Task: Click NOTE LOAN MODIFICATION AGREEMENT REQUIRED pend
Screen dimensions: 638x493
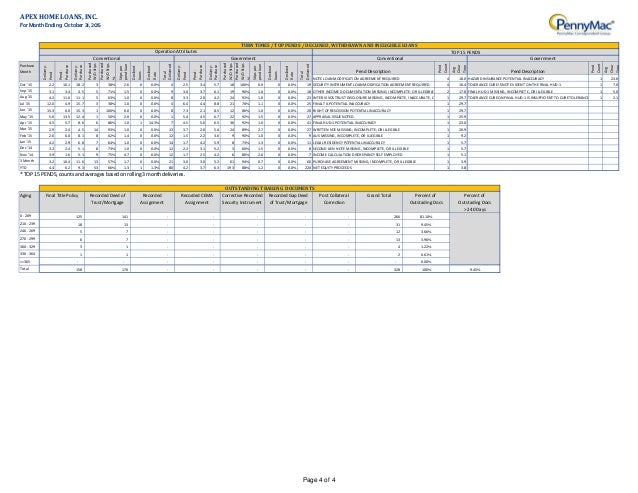Action: 356,79
